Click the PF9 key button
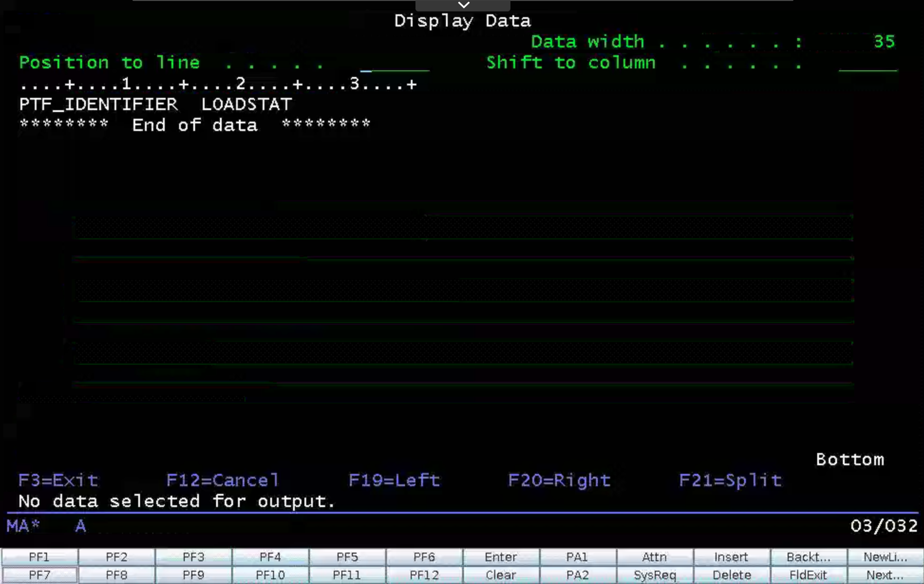The height and width of the screenshot is (584, 924). 193,575
